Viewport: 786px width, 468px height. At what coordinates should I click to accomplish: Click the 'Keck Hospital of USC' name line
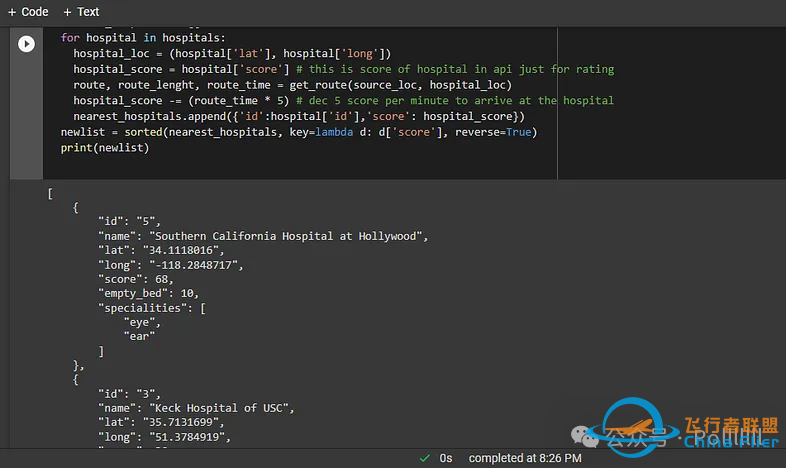pos(196,408)
